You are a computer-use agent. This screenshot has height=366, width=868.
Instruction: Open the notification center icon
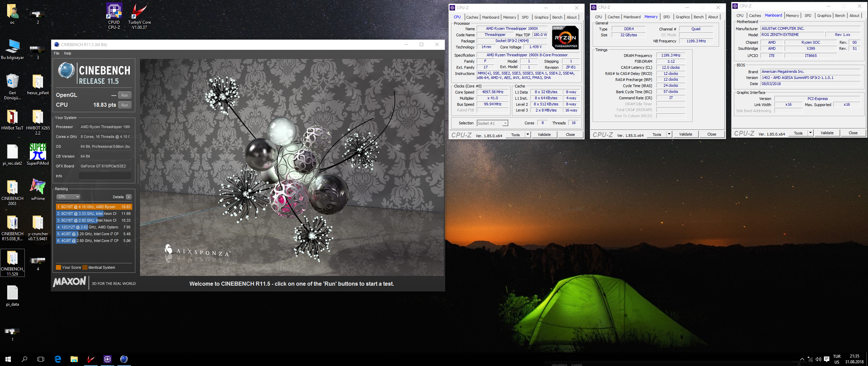[827, 359]
